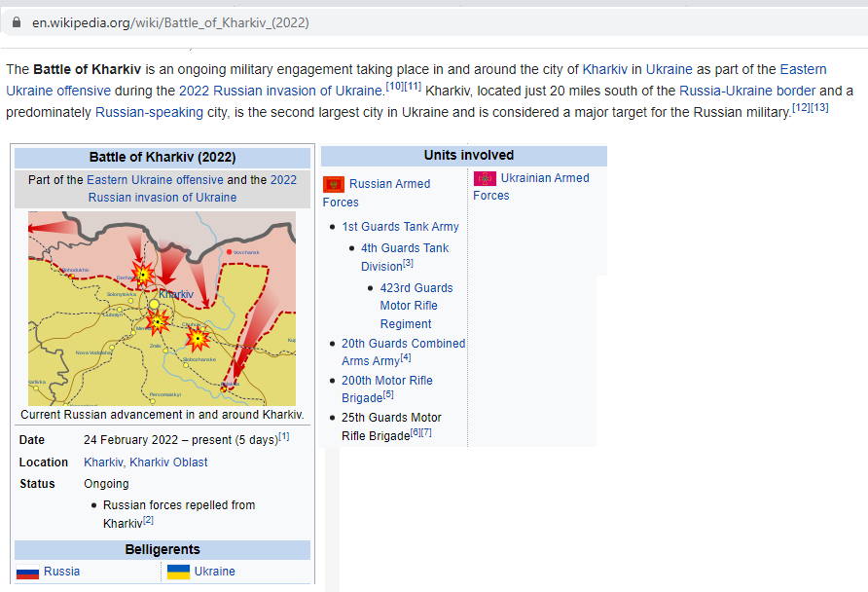Screen dimensions: 868x592
Task: Click citation [4] after Arms Army
Action: (x=406, y=357)
